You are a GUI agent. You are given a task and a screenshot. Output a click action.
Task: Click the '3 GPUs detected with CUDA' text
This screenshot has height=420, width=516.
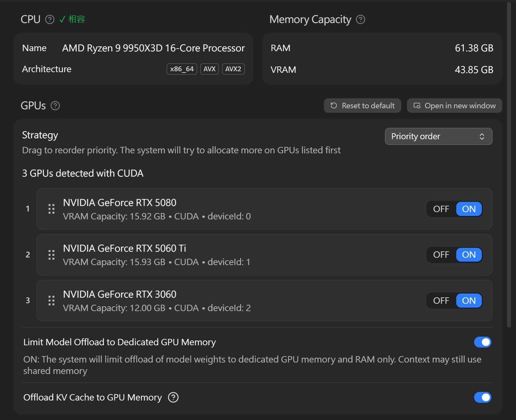pyautogui.click(x=83, y=173)
